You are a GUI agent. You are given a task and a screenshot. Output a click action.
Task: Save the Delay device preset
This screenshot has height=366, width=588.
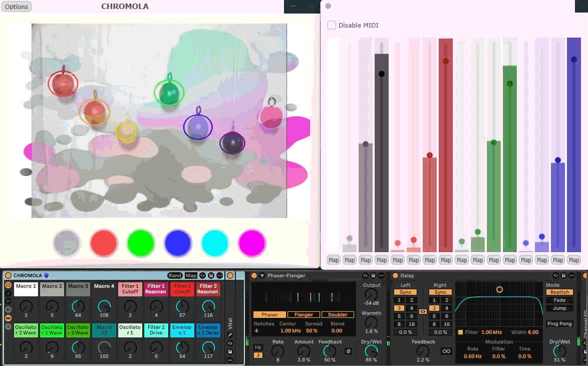[x=563, y=275]
